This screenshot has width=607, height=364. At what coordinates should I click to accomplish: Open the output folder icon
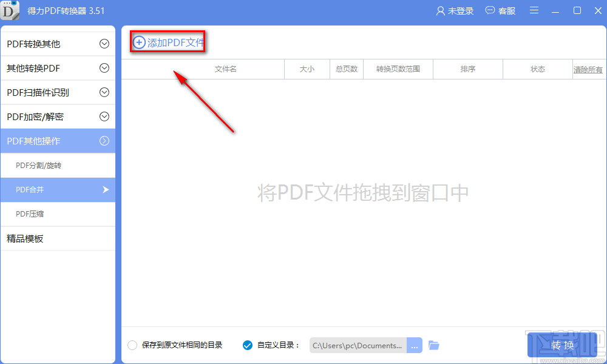pyautogui.click(x=434, y=345)
